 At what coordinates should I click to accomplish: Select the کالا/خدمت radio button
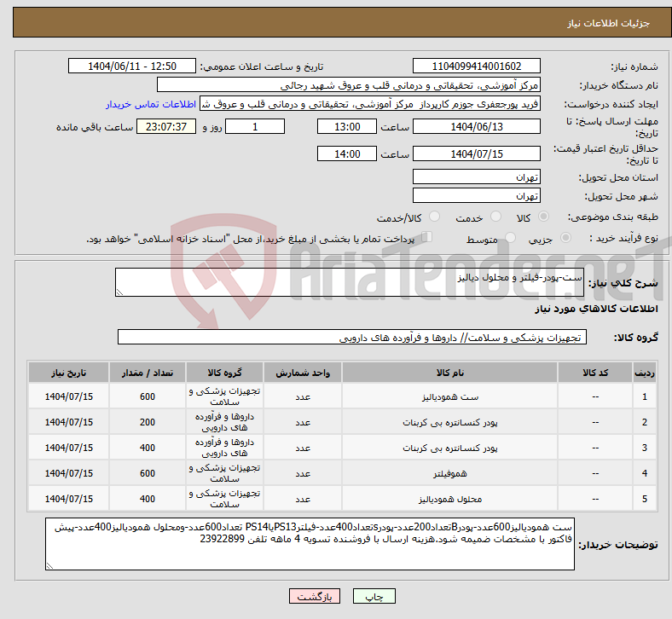[435, 217]
